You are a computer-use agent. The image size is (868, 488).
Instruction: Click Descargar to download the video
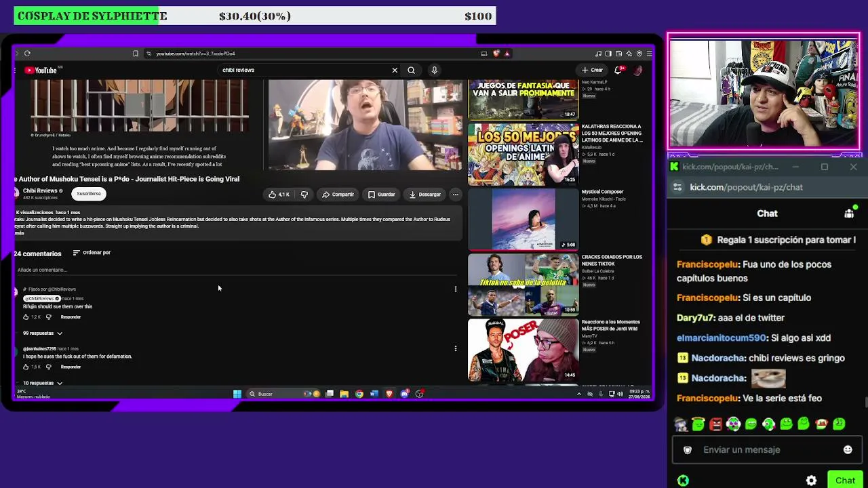425,195
